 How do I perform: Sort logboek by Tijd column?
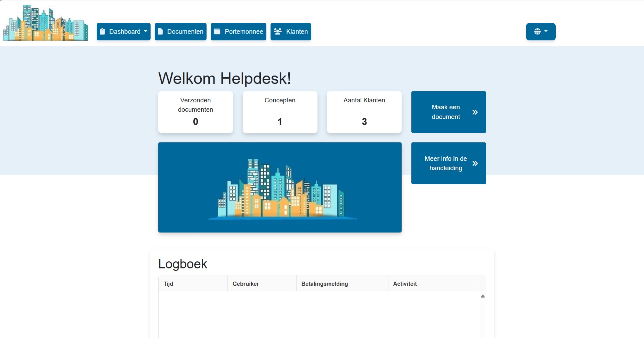point(193,284)
